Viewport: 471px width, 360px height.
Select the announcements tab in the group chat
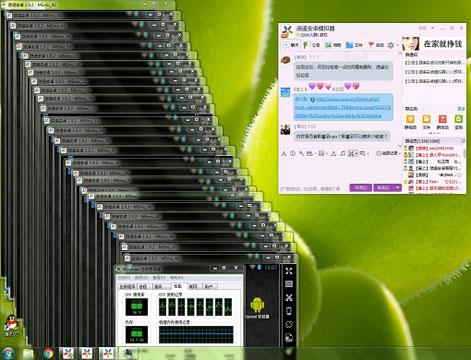tap(312, 45)
